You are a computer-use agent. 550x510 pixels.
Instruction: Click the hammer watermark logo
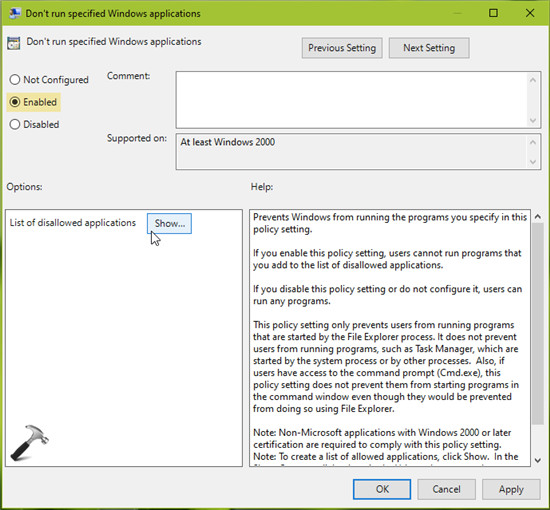click(x=29, y=443)
